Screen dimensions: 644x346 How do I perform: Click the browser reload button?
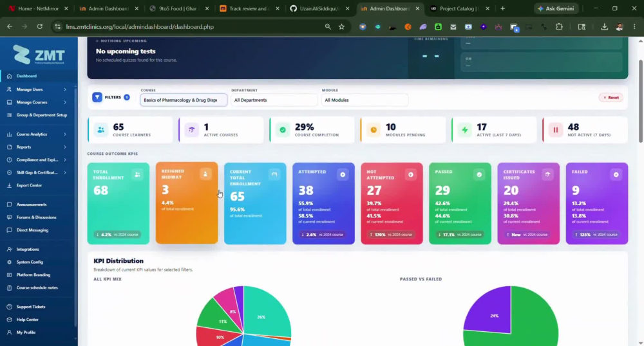coord(39,26)
